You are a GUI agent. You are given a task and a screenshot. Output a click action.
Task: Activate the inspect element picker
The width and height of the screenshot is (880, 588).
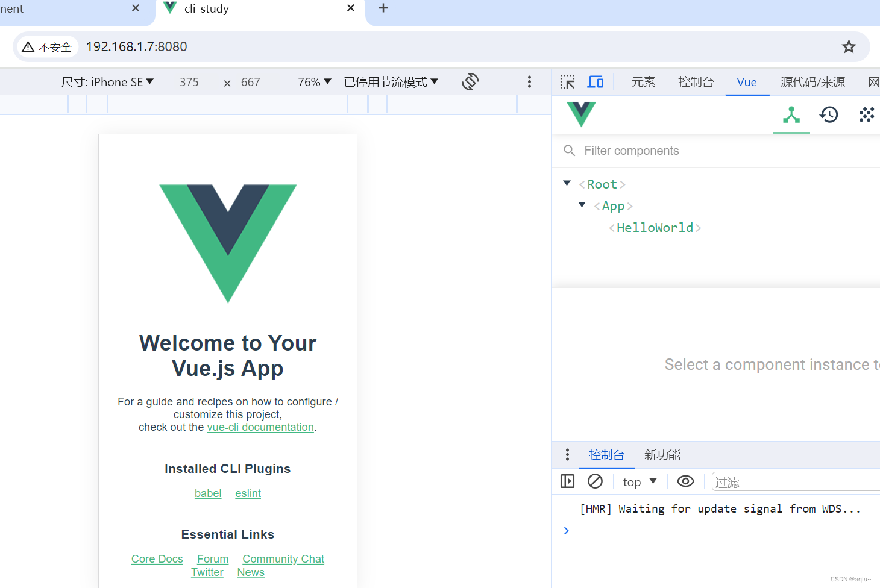click(567, 82)
